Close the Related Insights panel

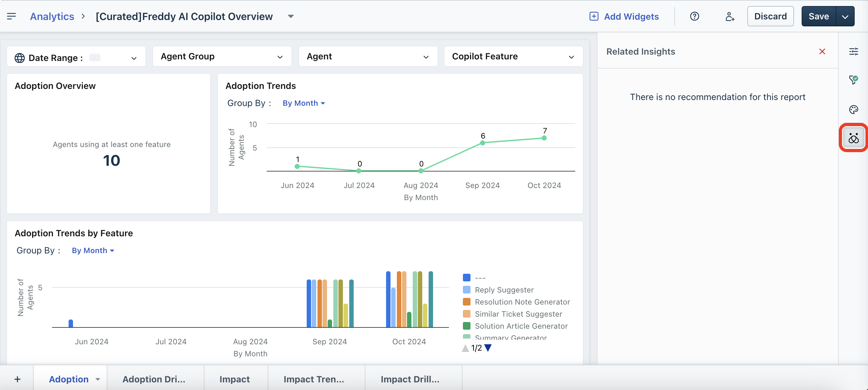(x=822, y=51)
